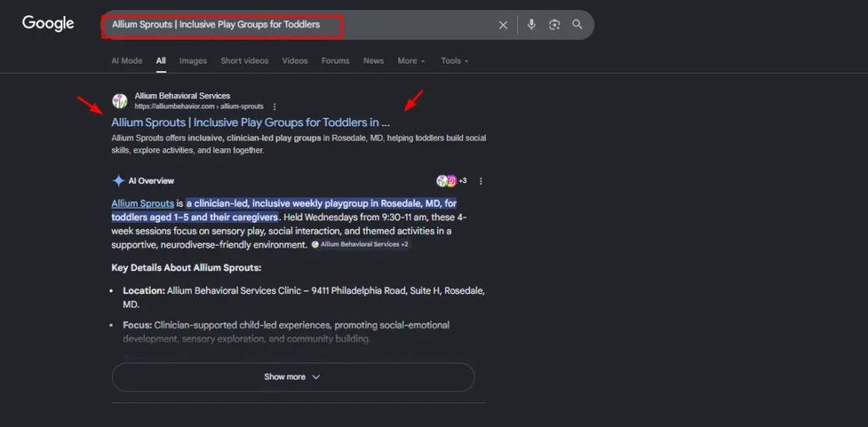Expand the More search filters dropdown
The image size is (868, 427).
click(411, 61)
